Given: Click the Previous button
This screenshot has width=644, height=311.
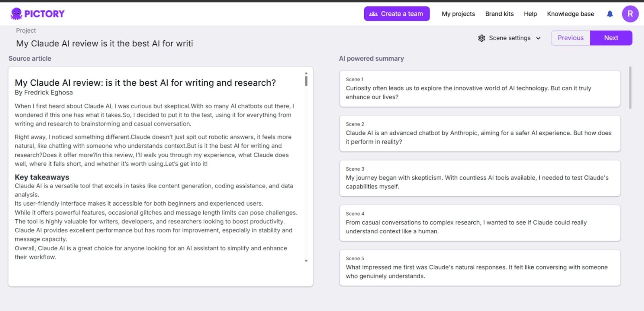Looking at the screenshot, I should 570,38.
